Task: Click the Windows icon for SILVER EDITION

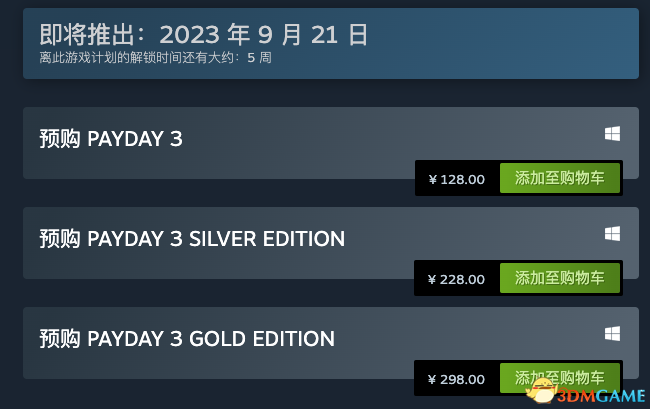Action: point(613,234)
